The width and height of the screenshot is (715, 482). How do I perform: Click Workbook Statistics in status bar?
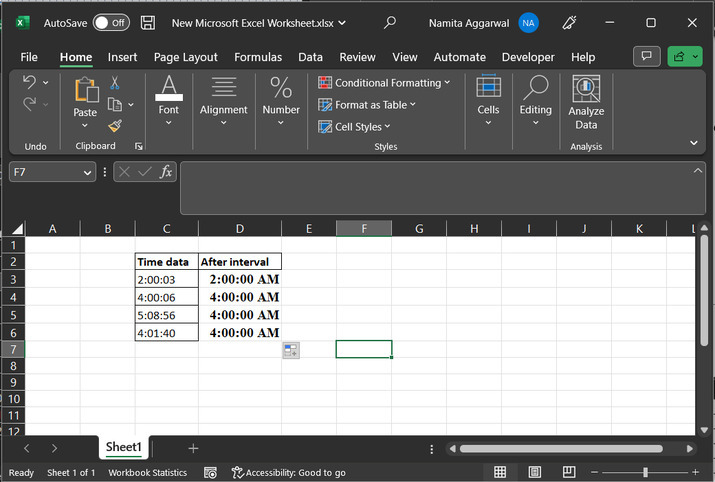(x=148, y=472)
